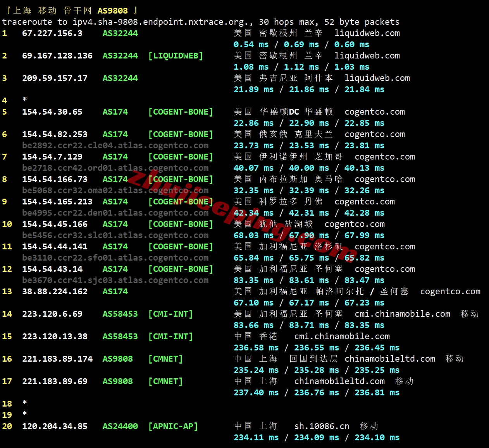
Task: Click IP 223.120.13.38 on hop 15
Action: point(55,336)
